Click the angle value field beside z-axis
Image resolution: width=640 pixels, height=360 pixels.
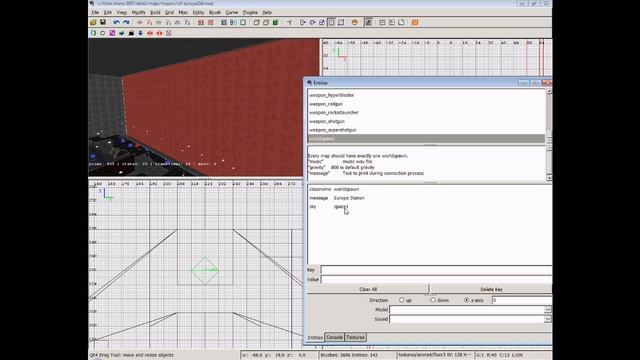522,300
